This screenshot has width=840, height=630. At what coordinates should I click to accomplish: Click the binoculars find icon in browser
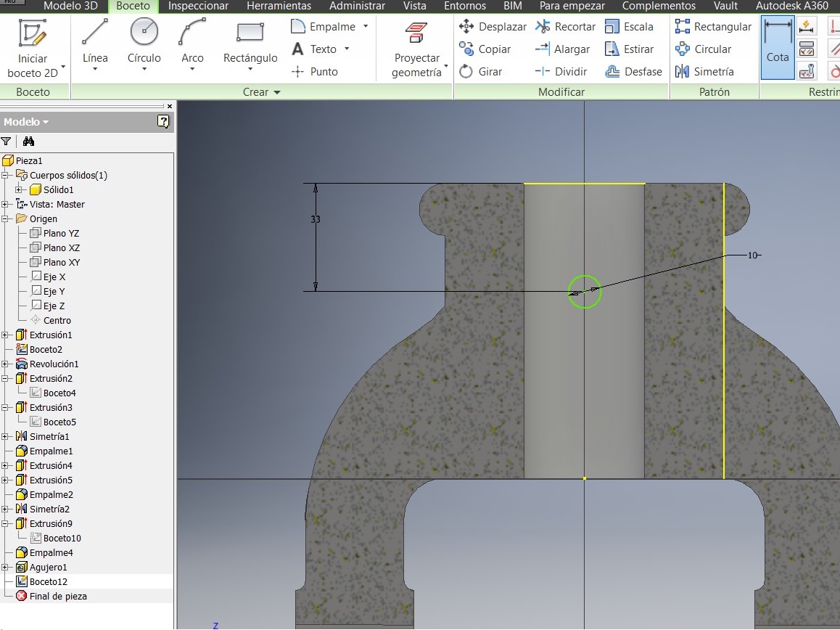pyautogui.click(x=28, y=141)
